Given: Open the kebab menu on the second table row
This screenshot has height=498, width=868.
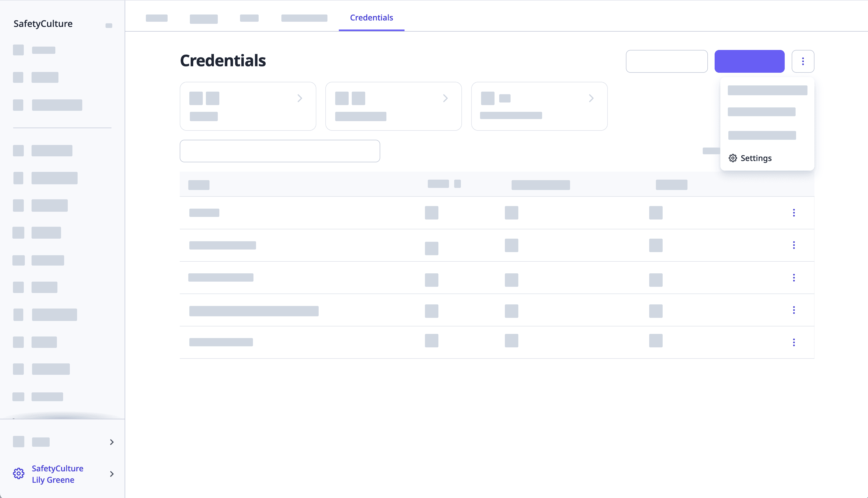Looking at the screenshot, I should point(794,245).
